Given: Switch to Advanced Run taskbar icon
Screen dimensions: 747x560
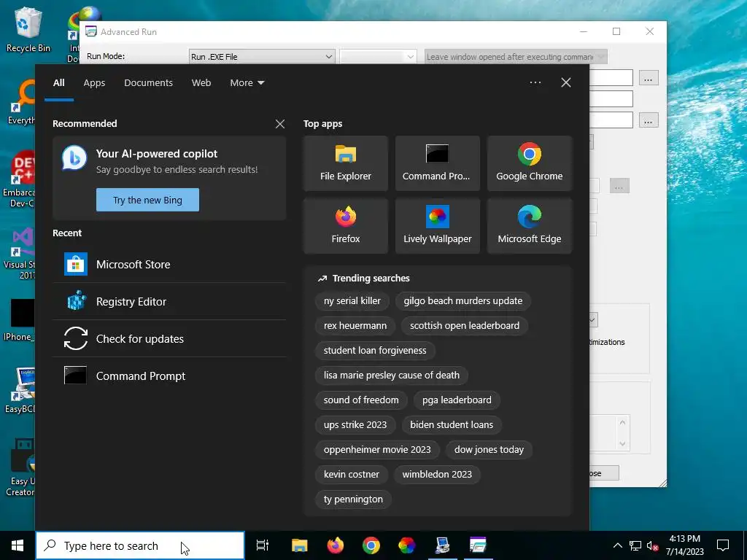Looking at the screenshot, I should [x=478, y=545].
